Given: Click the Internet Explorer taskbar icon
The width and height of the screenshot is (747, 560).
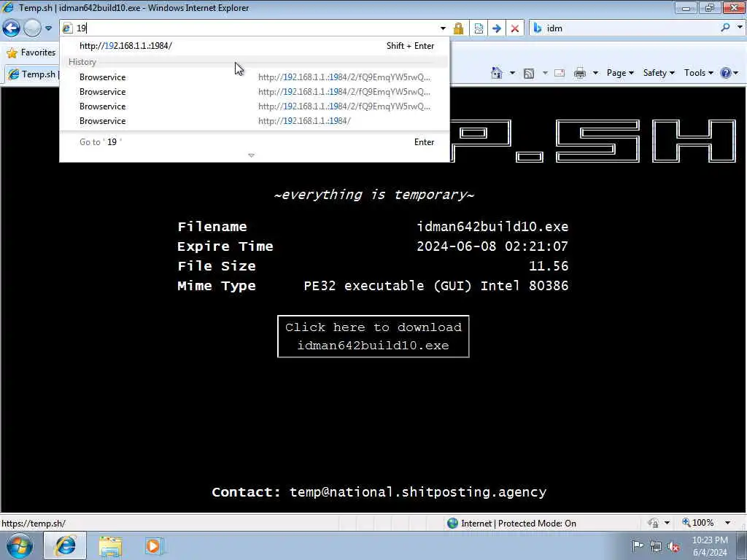Looking at the screenshot, I should point(65,545).
